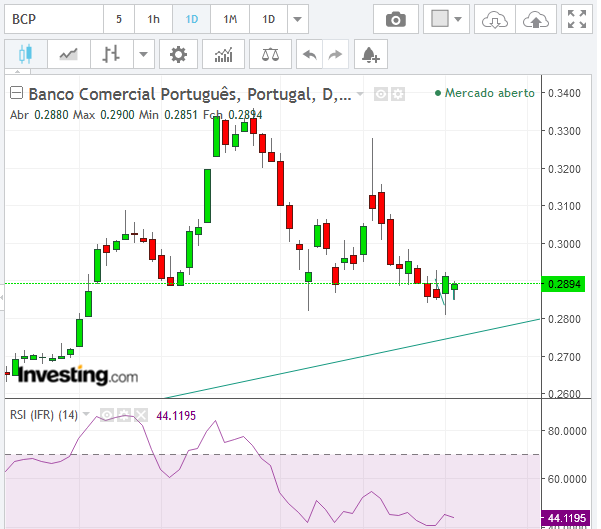Viewport: 601px width, 529px height.
Task: Collapse toolbar with small up arrow tab
Action: 18,71
